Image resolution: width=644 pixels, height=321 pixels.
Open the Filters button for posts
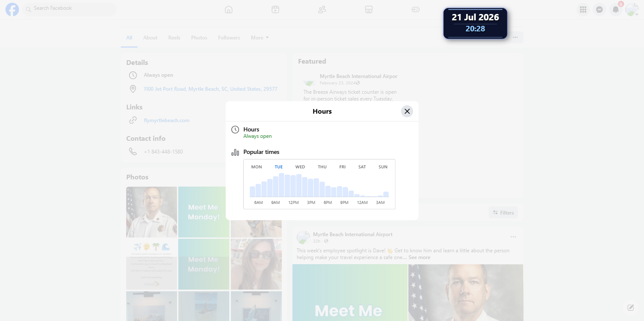(503, 213)
